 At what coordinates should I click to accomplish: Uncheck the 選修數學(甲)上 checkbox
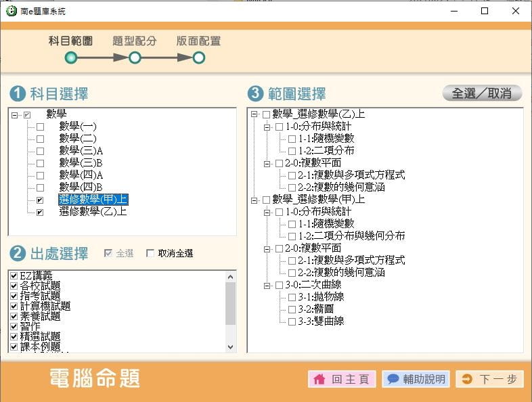pos(40,200)
